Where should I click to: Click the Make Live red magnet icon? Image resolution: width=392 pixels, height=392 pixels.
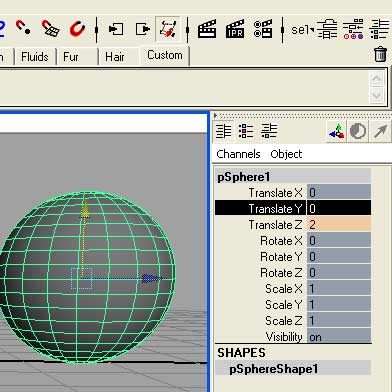pos(77,29)
